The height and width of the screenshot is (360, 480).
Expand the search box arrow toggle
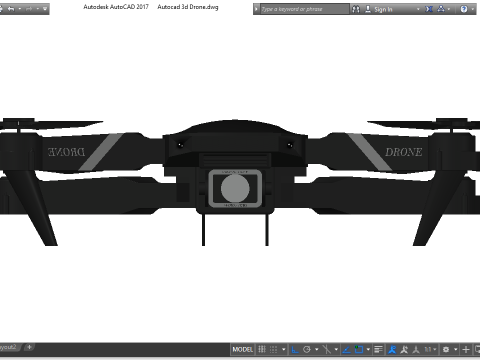click(256, 9)
